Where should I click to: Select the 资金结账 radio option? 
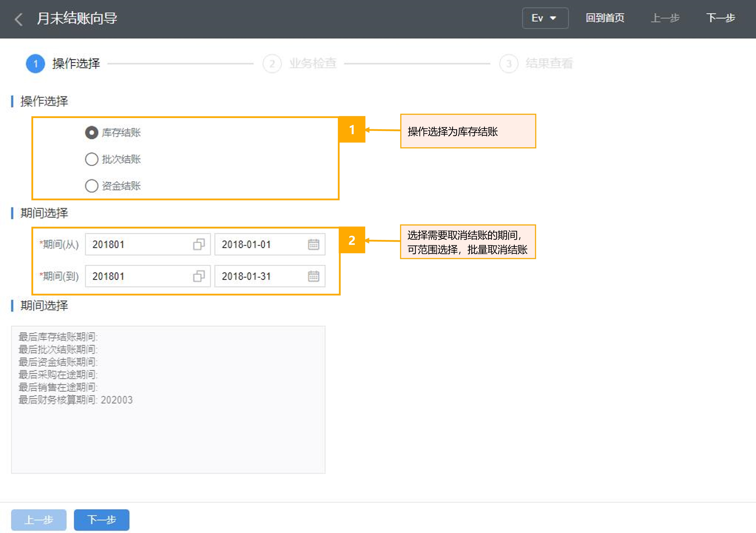(113, 186)
